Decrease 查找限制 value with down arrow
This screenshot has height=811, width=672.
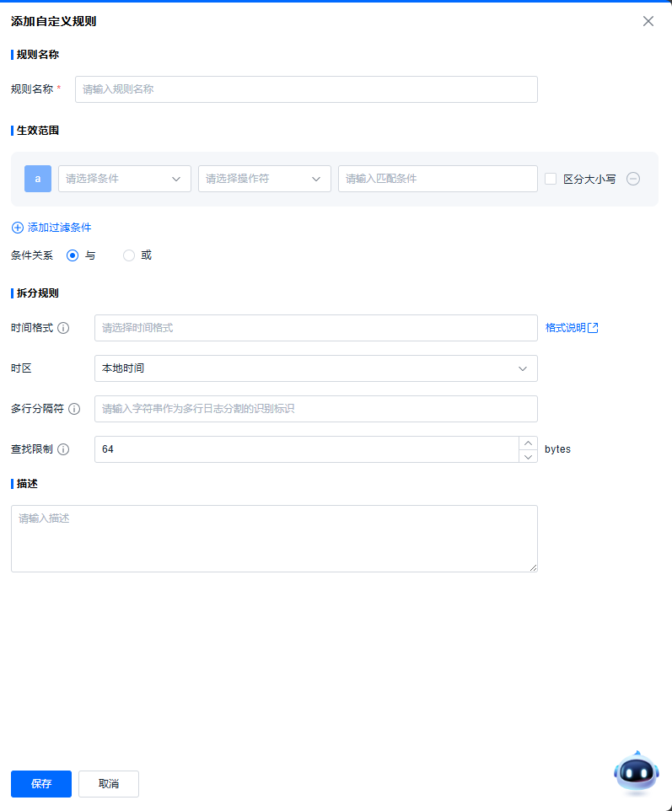(528, 456)
